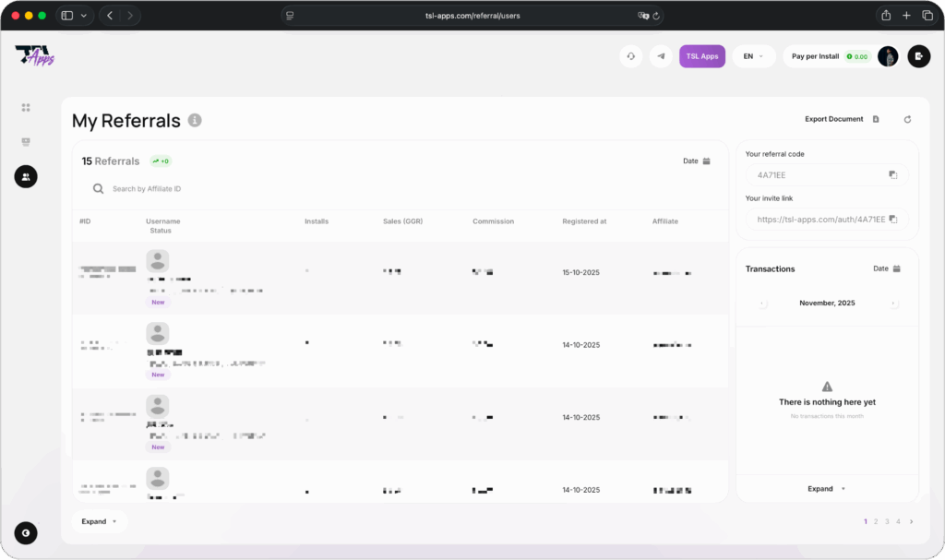Open the EN language dropdown
Screen dimensions: 945x560
[753, 56]
